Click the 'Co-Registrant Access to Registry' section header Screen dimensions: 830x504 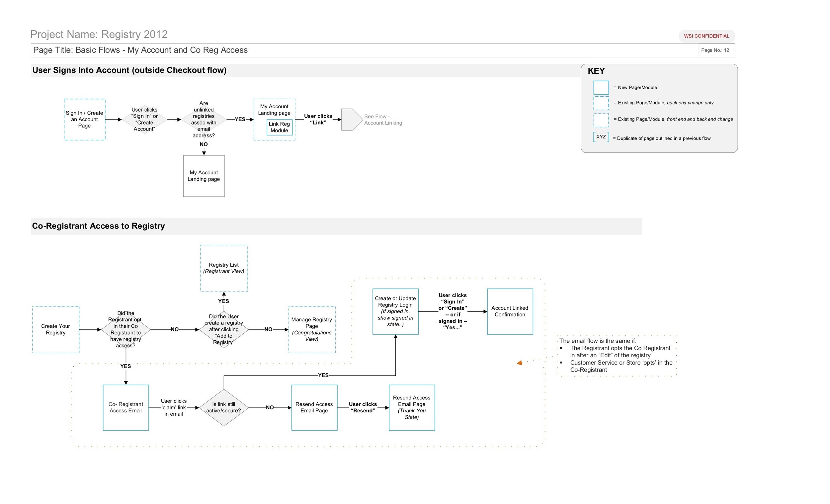pyautogui.click(x=337, y=226)
